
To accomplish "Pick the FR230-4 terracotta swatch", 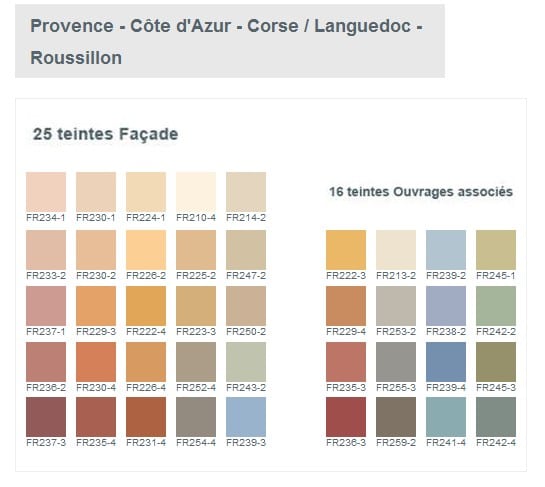I will point(96,362).
